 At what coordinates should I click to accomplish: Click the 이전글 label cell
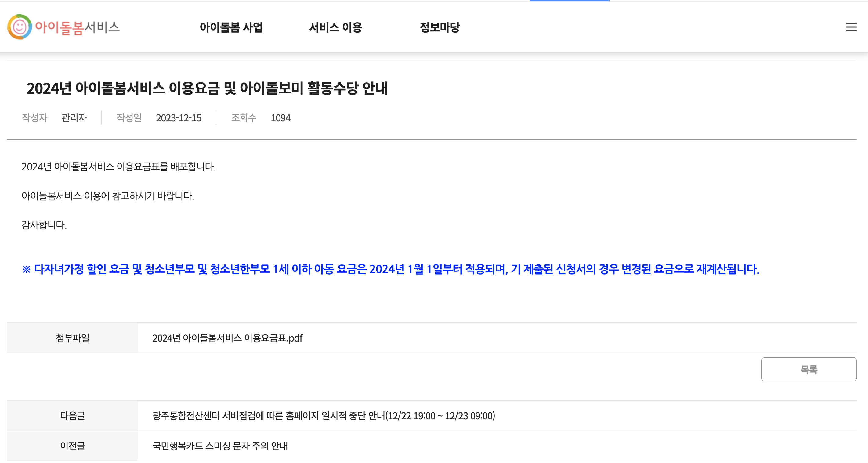[x=72, y=446]
